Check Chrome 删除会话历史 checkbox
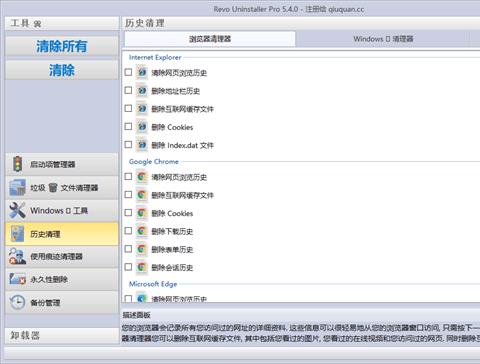This screenshot has width=480, height=364. pos(128,267)
